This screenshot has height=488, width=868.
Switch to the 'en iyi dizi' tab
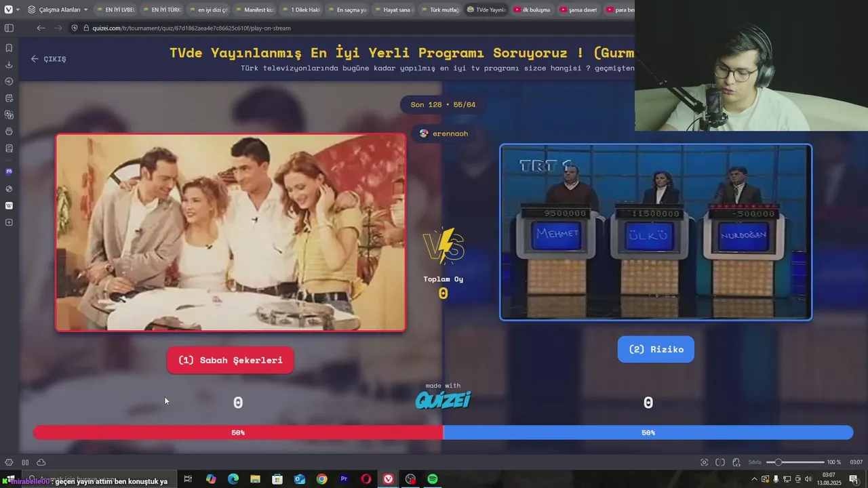(x=208, y=10)
